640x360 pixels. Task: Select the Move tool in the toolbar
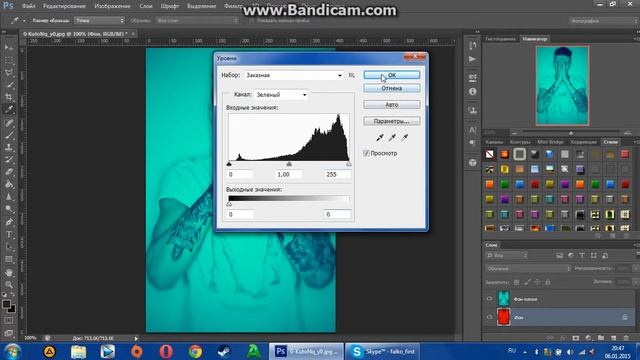[x=9, y=48]
